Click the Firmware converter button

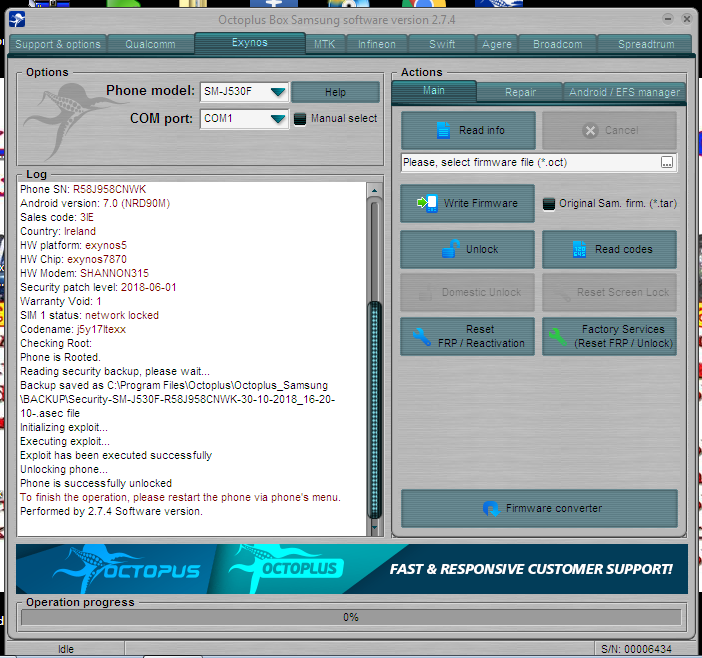[539, 508]
